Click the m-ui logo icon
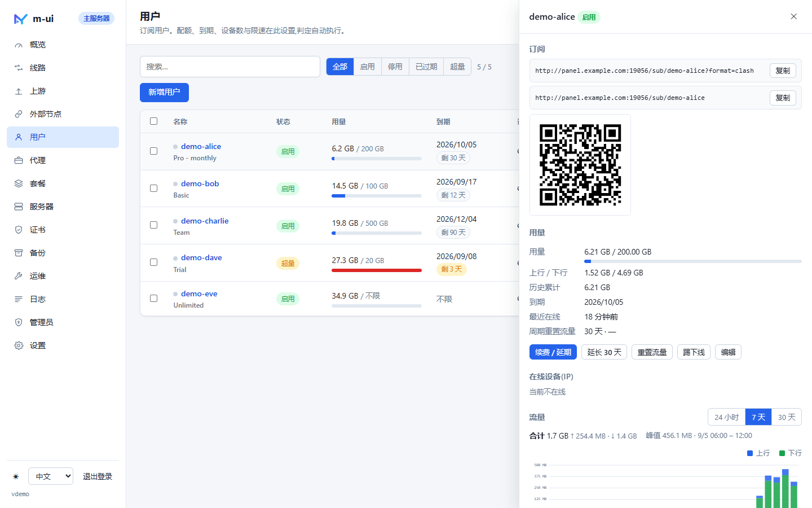The width and height of the screenshot is (812, 508). (20, 19)
